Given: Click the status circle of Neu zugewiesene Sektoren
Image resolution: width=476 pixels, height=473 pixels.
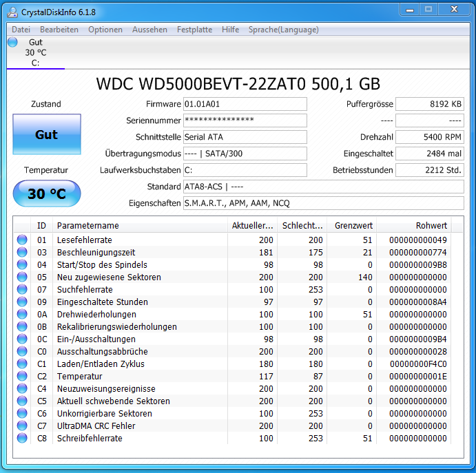Looking at the screenshot, I should pos(22,277).
